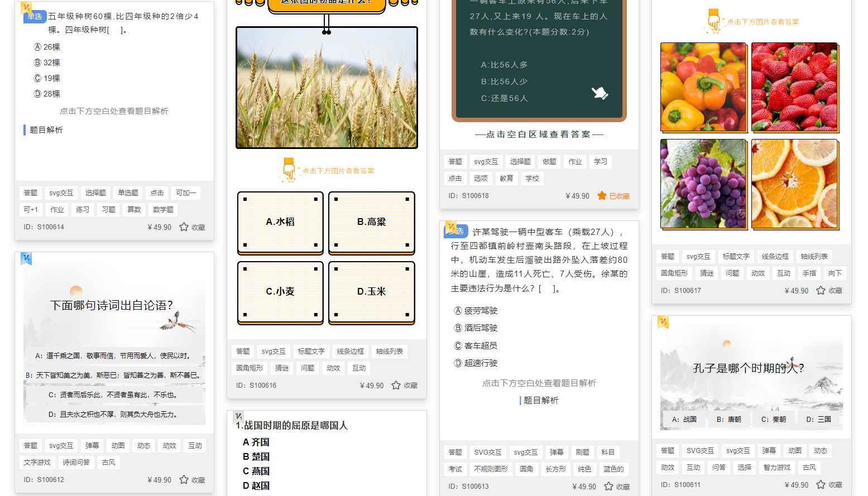Click the 蓝色的 color tag on card S100613
Viewport: 868px width, 496px height.
pyautogui.click(x=613, y=469)
